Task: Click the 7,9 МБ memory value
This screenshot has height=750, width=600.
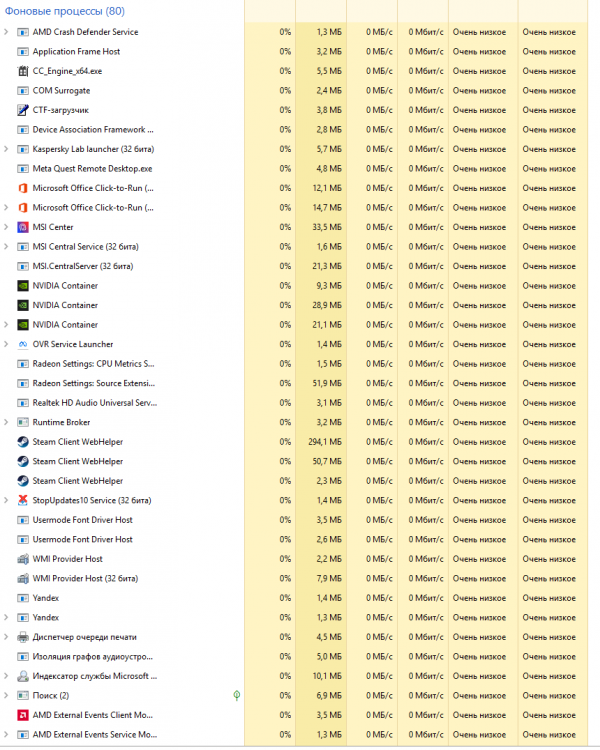Action: [x=329, y=579]
